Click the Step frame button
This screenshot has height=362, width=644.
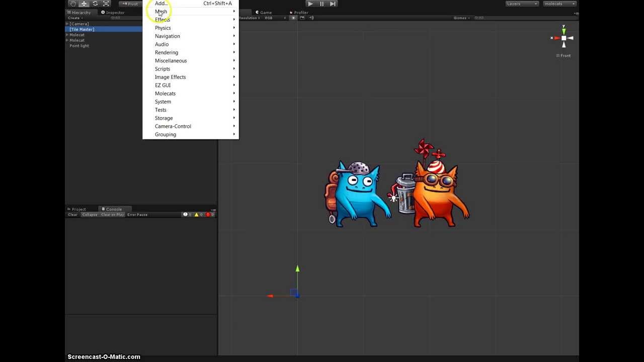(x=333, y=4)
